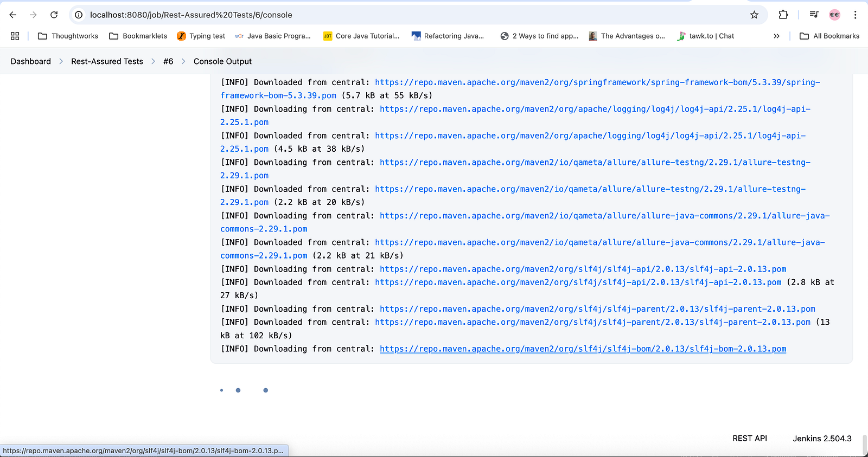Open the tawk.to Chat bookmark
The height and width of the screenshot is (457, 868).
point(706,36)
